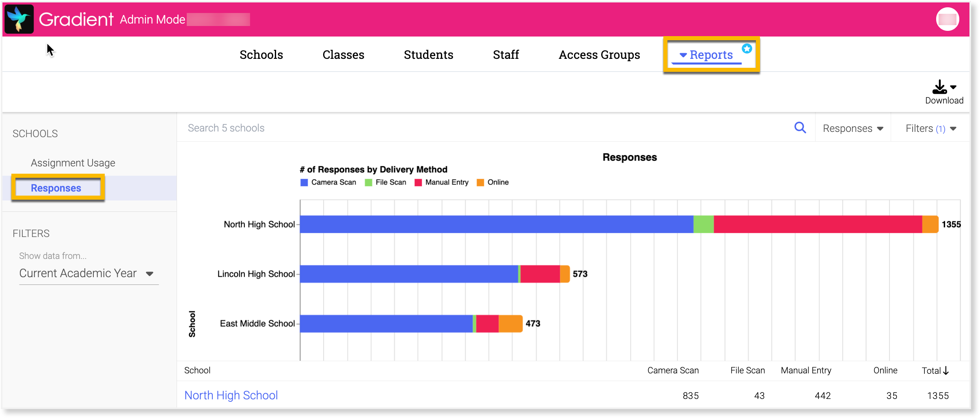Open the Reports menu
Viewport: 980px width, 418px height.
tap(707, 55)
